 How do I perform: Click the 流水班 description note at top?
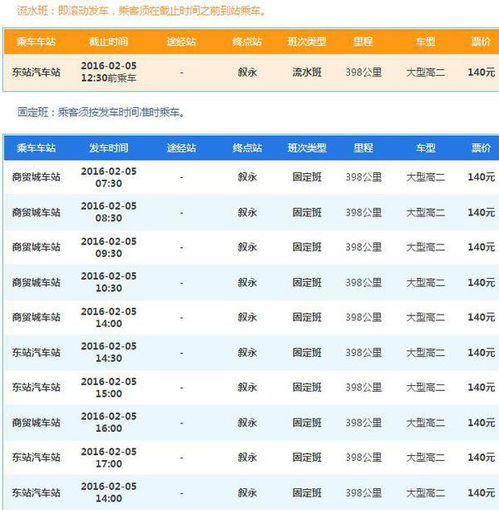click(141, 11)
